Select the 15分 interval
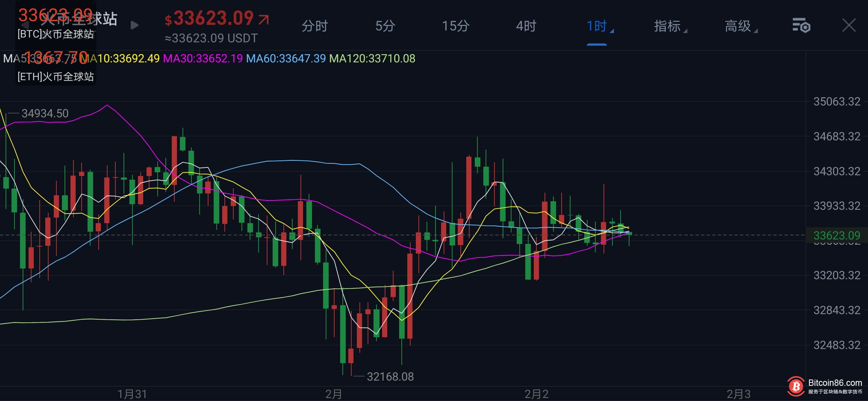868x401 pixels. pos(456,26)
